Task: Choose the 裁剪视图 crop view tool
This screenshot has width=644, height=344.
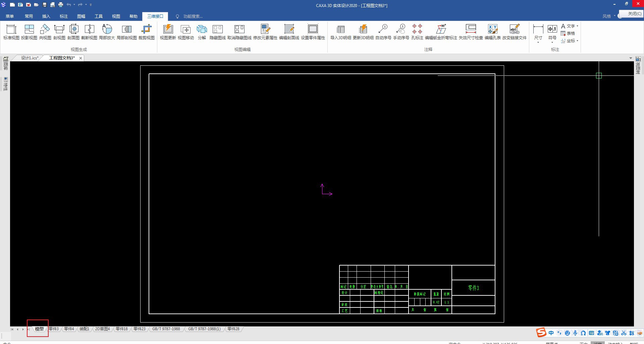Action: (147, 32)
